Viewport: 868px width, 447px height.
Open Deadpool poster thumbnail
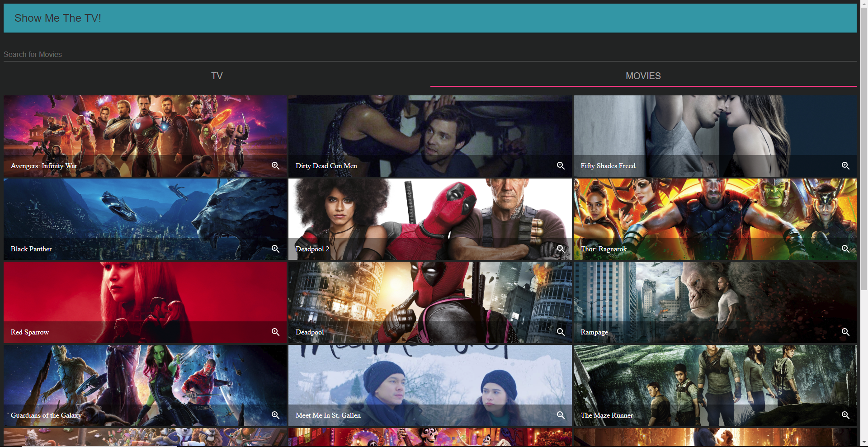[x=430, y=302]
